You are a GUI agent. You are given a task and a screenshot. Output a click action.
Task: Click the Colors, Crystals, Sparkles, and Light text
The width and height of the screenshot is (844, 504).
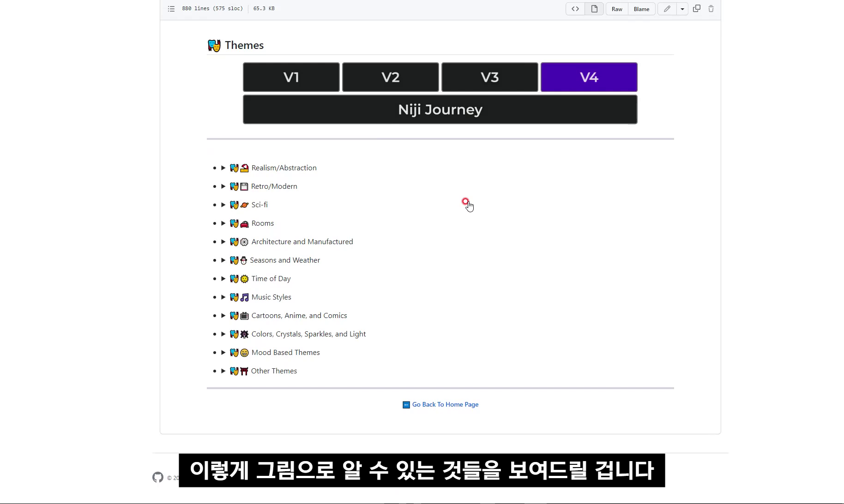point(308,334)
